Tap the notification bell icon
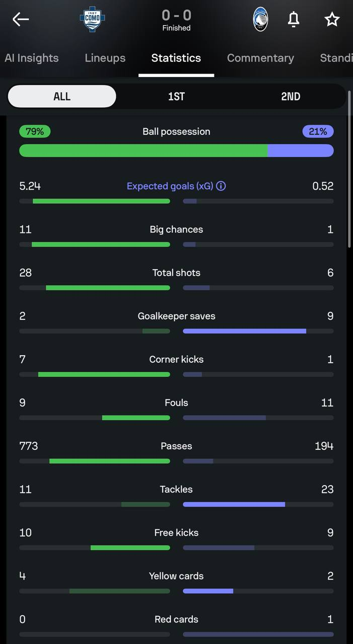This screenshot has height=644, width=353. pyautogui.click(x=294, y=20)
